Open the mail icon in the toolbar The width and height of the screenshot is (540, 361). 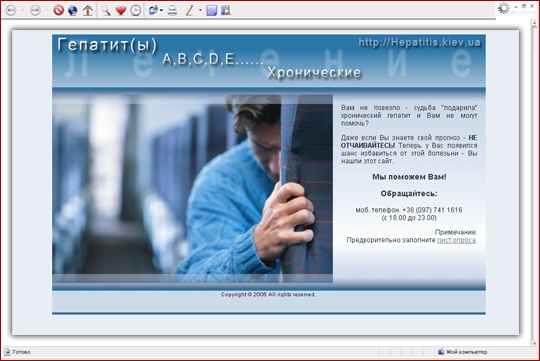click(x=153, y=10)
